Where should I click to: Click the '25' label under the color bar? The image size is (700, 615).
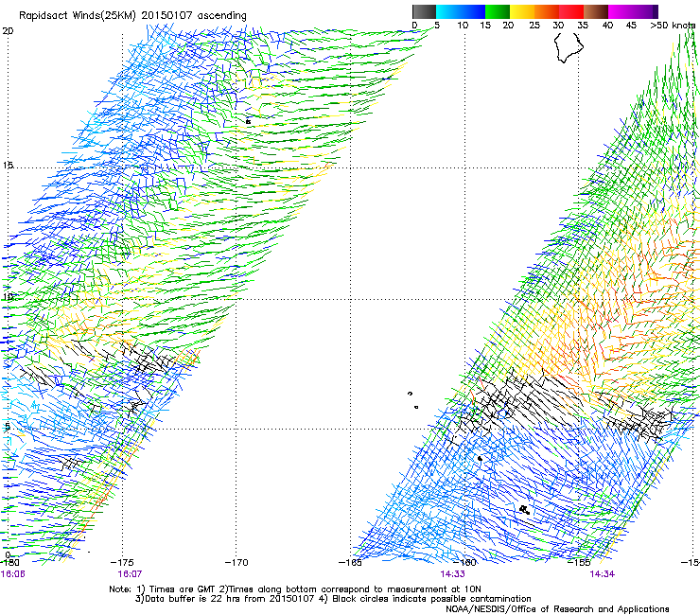(x=534, y=26)
